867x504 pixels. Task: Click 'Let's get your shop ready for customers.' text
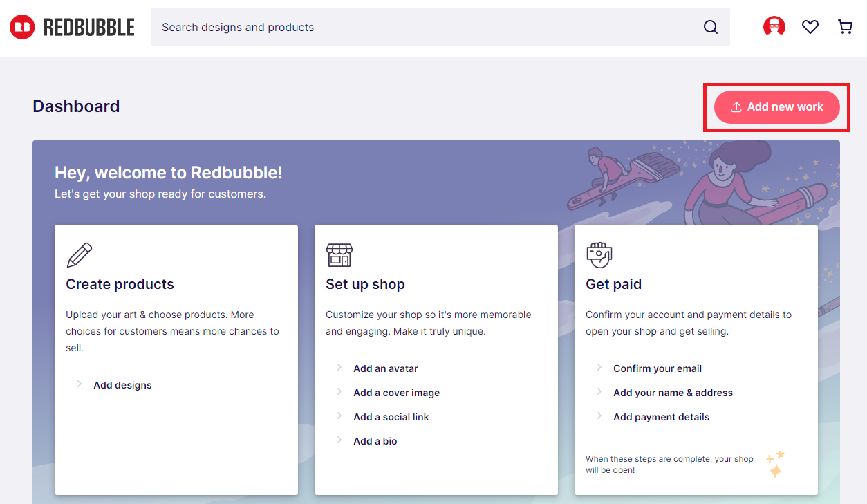coord(160,194)
